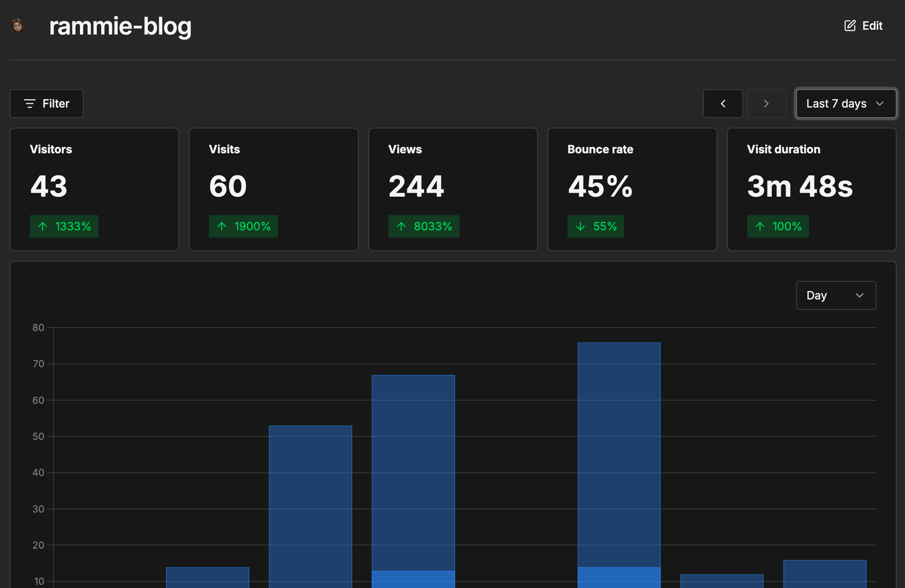Click the Views value 244
Screen dimensions: 905x588
(416, 187)
